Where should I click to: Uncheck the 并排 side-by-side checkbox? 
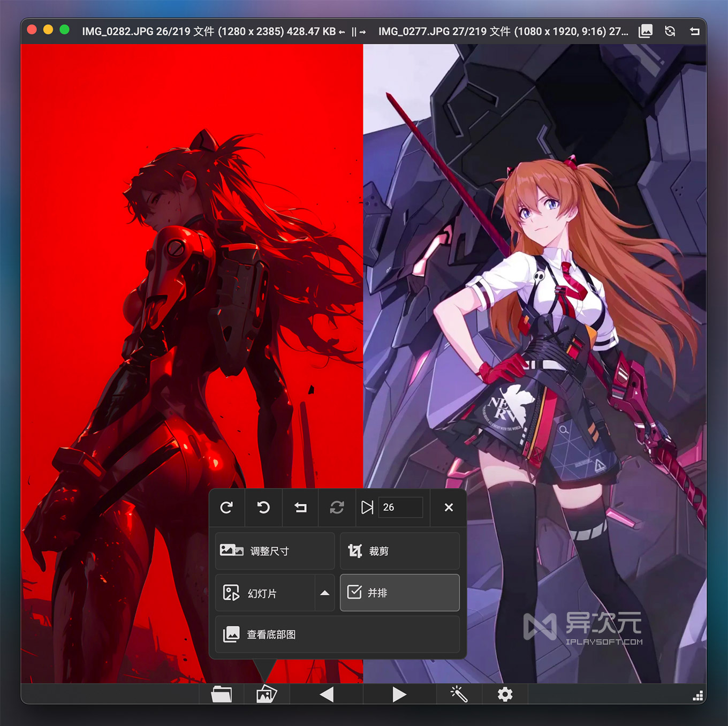(354, 592)
